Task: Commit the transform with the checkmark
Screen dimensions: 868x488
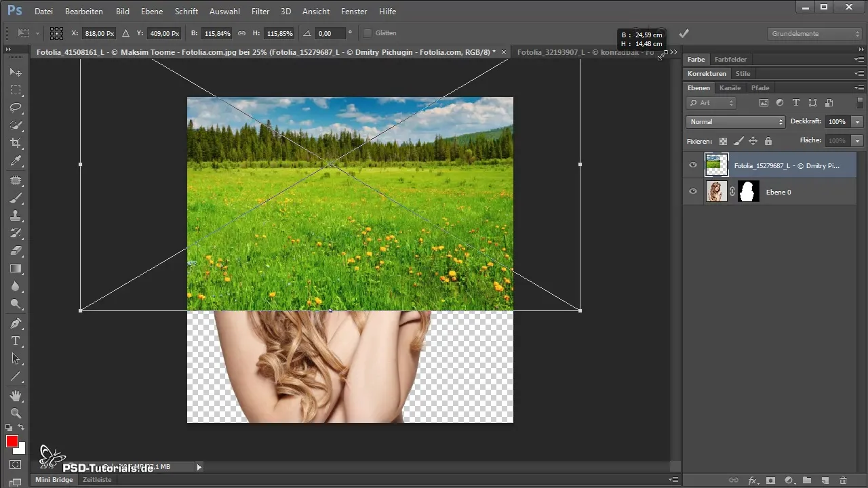Action: click(684, 33)
